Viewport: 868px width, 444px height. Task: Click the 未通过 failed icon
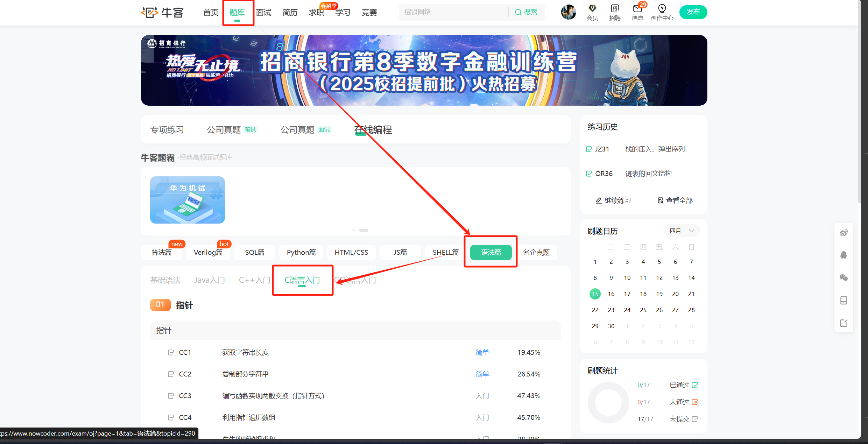coord(695,402)
